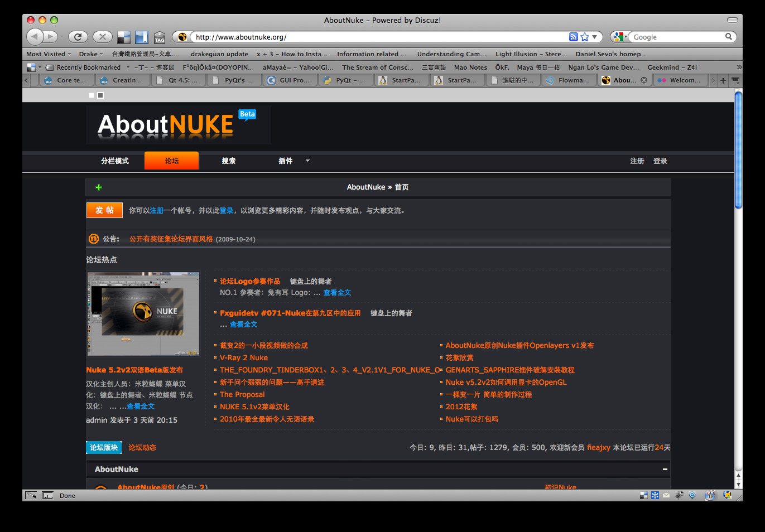765x532 pixels.
Task: Open the 搜索 navigation item
Action: click(228, 161)
